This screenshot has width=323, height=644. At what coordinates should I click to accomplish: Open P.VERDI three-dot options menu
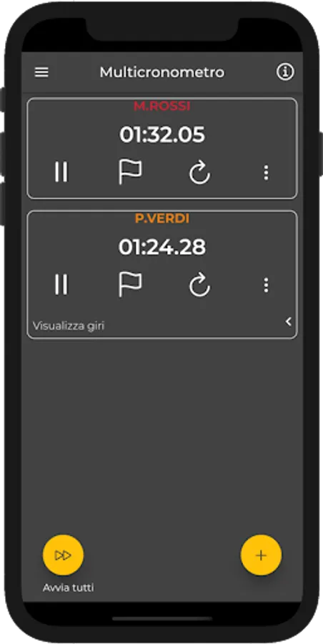coord(266,285)
